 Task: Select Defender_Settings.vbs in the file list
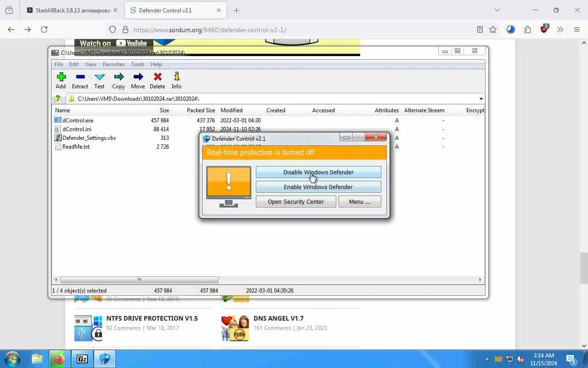89,138
